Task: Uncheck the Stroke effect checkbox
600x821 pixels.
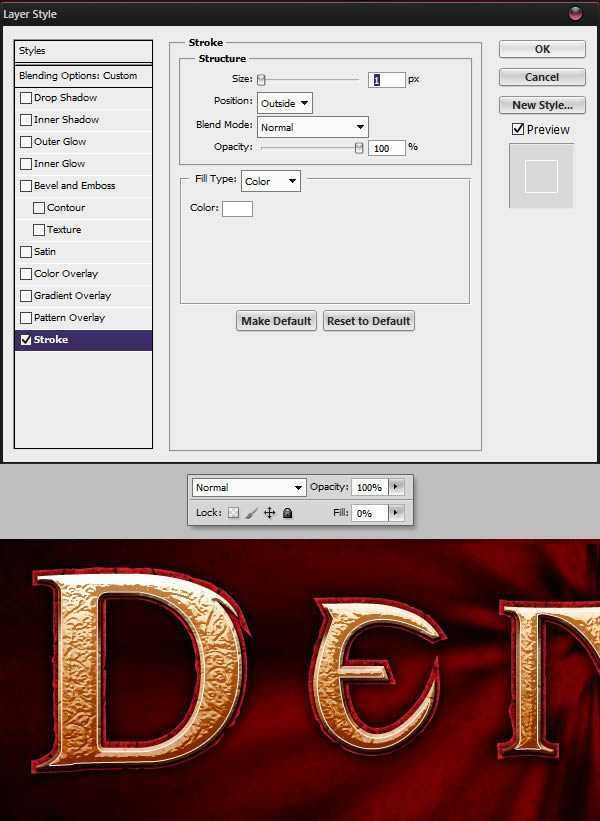Action: [x=26, y=340]
